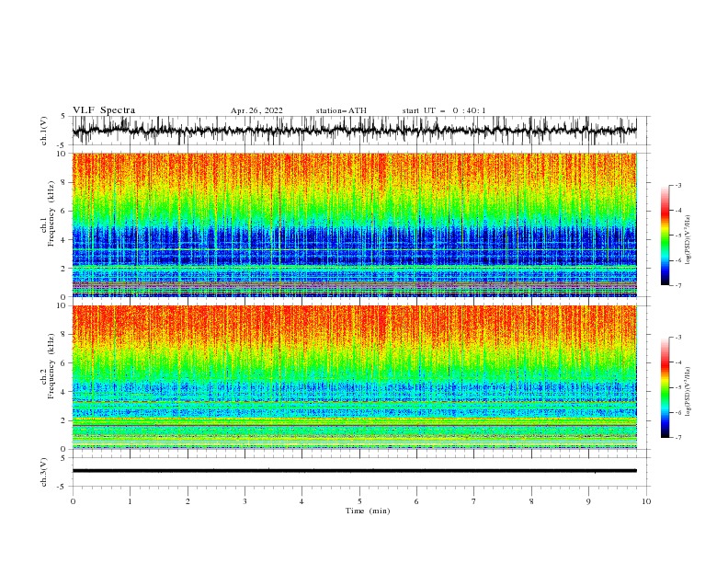
Task: Click the "-5" tick on ch.2 colorbar
Action: (677, 387)
